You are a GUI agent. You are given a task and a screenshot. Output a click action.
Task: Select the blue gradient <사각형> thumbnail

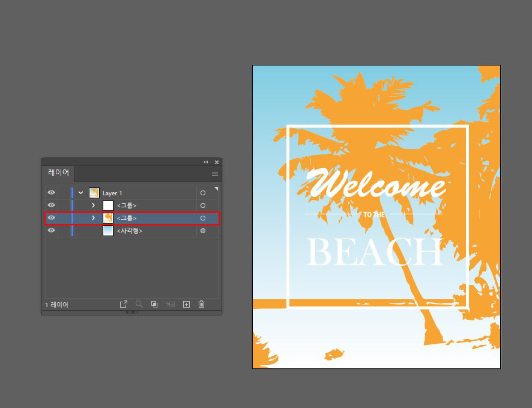108,231
